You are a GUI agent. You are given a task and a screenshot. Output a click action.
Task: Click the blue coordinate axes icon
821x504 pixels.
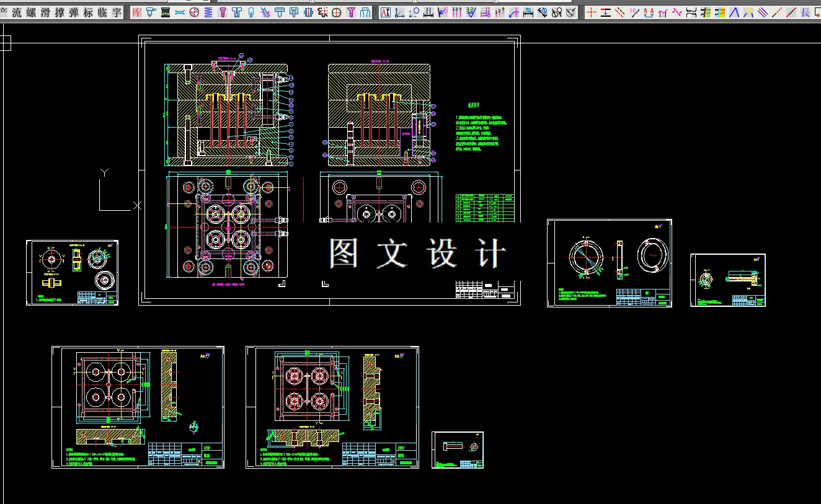coord(400,12)
